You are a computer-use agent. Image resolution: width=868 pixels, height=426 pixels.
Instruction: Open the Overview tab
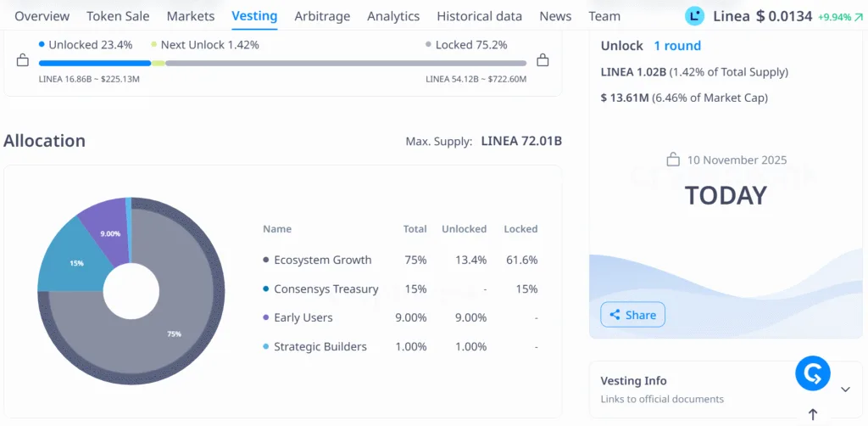point(42,16)
